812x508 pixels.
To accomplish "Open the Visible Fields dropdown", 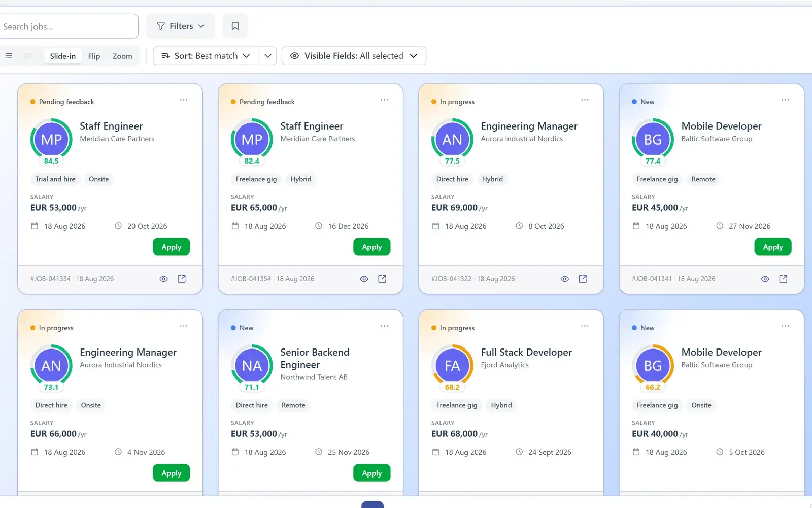I will click(354, 56).
